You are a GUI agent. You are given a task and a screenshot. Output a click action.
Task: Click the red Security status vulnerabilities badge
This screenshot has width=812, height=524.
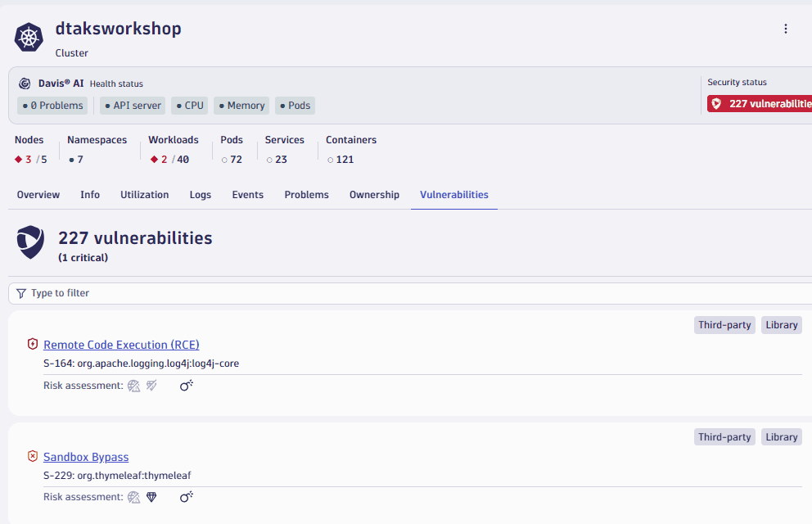[x=760, y=104]
